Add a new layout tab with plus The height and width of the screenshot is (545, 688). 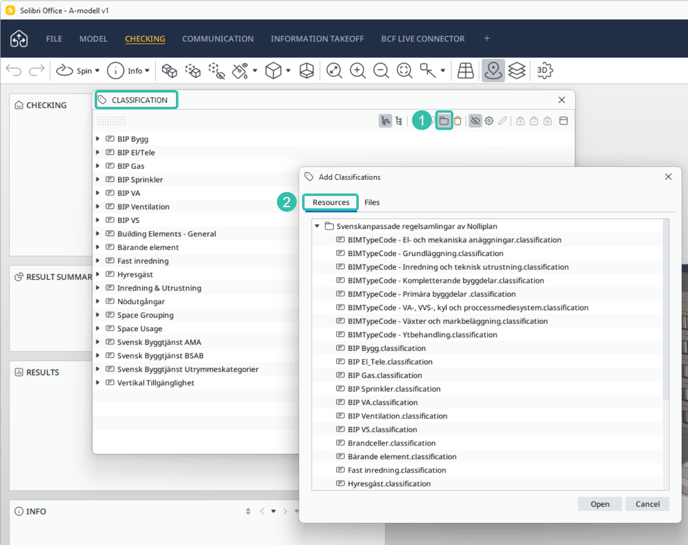pyautogui.click(x=487, y=39)
